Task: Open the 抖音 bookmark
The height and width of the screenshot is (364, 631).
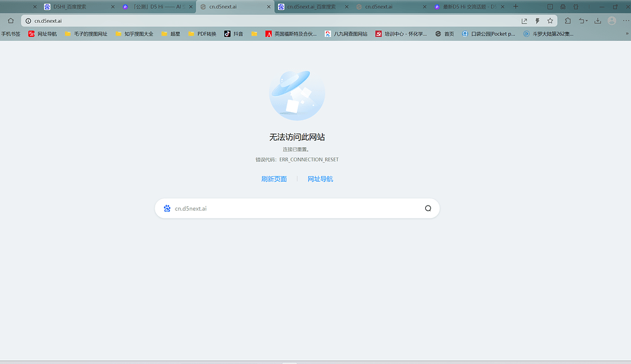Action: 234,34
